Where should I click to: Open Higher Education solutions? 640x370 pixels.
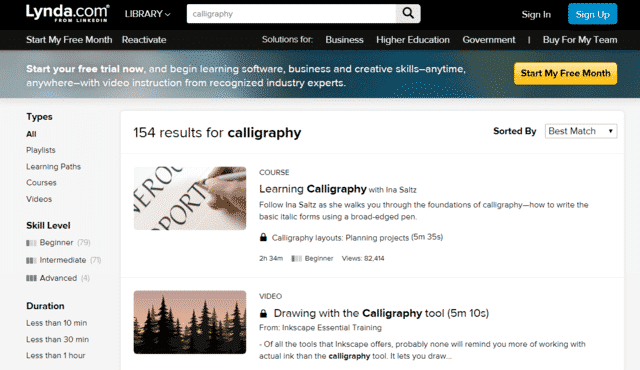[x=413, y=40]
